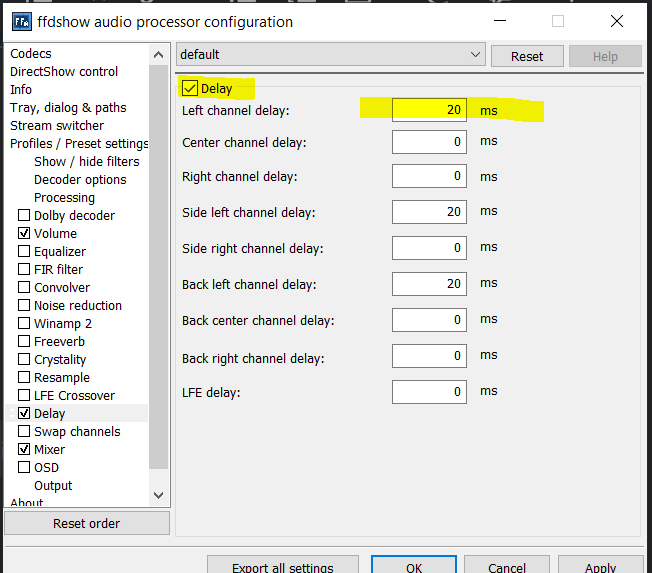
Task: Click the Reset button
Action: coord(527,56)
